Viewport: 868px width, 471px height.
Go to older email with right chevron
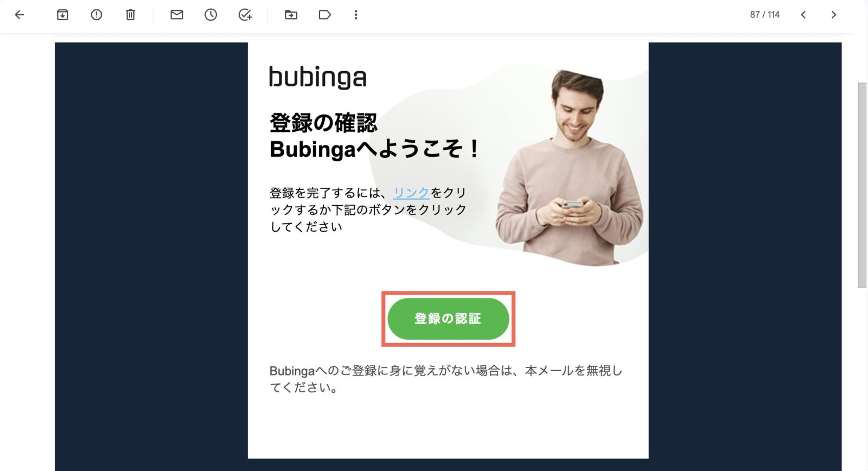(x=834, y=15)
